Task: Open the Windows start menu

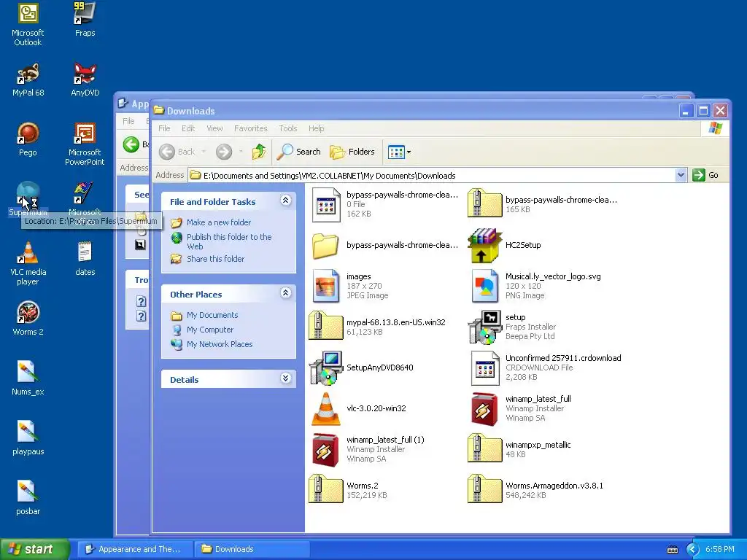Action: (35, 549)
